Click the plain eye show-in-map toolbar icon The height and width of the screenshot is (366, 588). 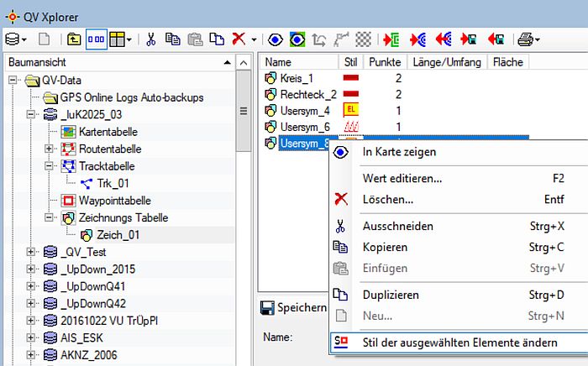click(x=276, y=39)
